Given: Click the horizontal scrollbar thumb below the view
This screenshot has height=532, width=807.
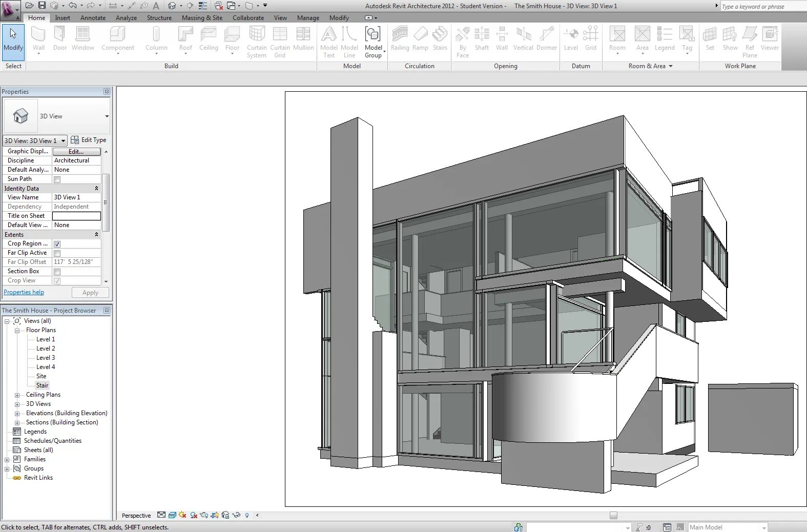Looking at the screenshot, I should tap(613, 515).
